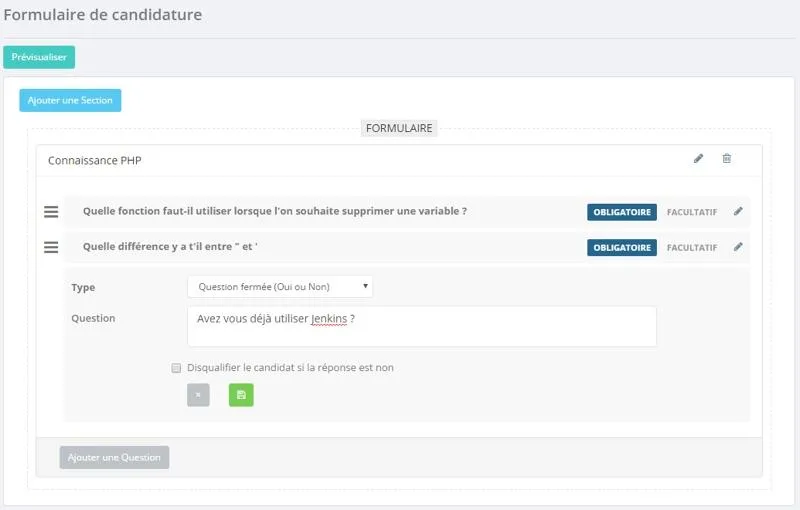Viewport: 800px width, 510px height.
Task: Click 'Ajouter une Question' button
Action: click(114, 457)
